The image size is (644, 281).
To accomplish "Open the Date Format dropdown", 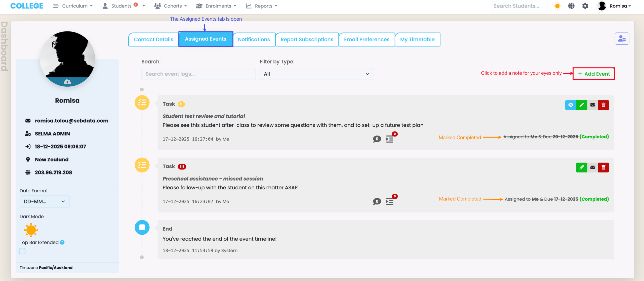I will 45,201.
